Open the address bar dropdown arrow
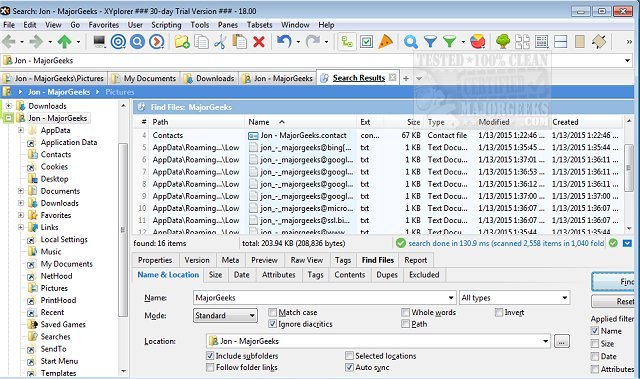The image size is (640, 379). click(x=627, y=61)
